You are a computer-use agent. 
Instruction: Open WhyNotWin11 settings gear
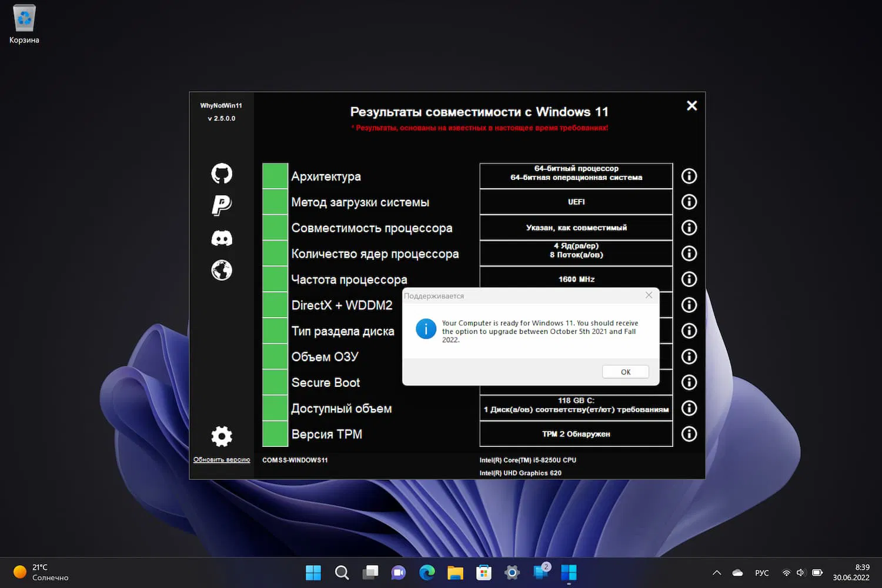222,436
